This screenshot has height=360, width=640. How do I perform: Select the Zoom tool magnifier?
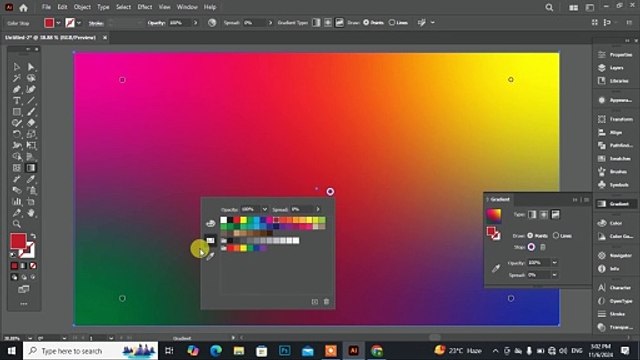17,224
